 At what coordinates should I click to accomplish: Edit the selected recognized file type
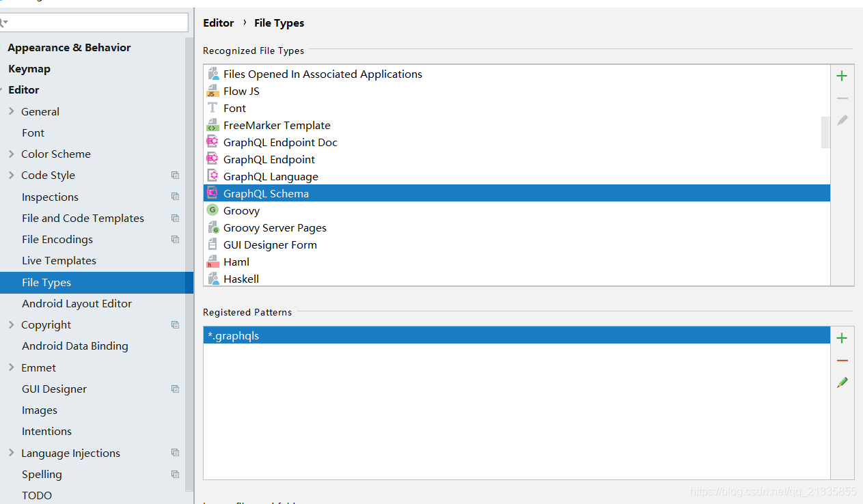[x=842, y=120]
